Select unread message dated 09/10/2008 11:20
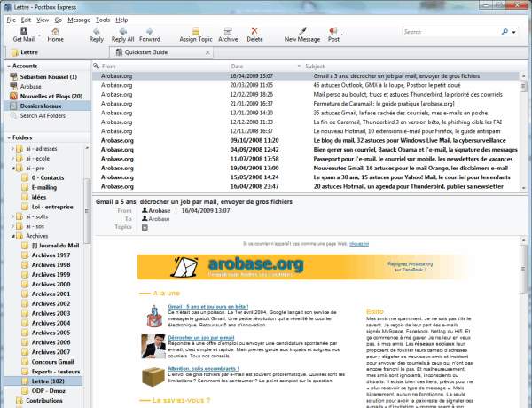 coord(305,140)
